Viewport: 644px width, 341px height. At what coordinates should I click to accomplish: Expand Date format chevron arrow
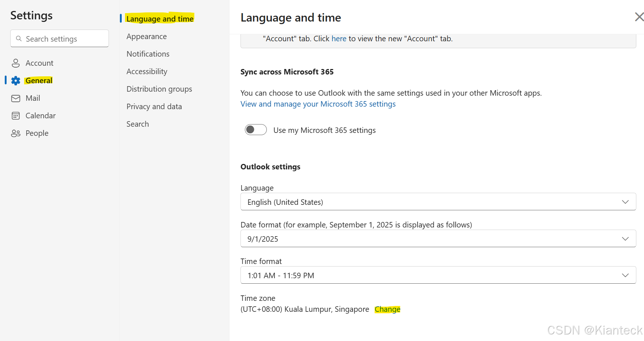coord(625,239)
